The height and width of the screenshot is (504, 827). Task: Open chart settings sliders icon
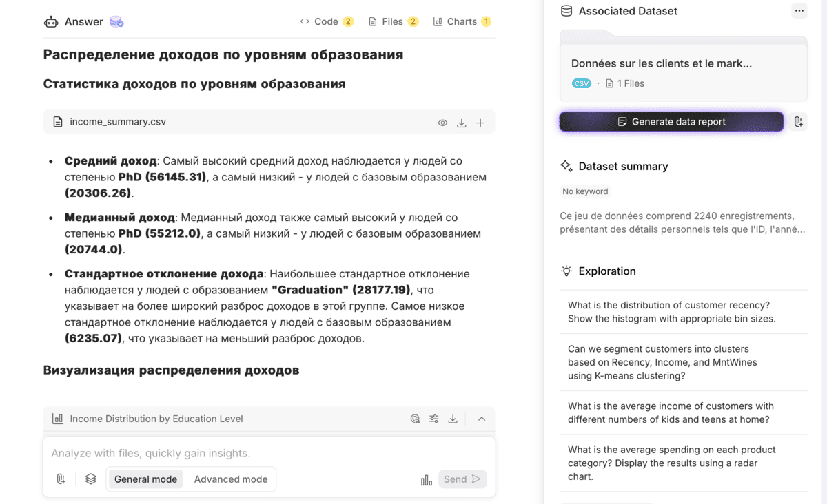434,419
